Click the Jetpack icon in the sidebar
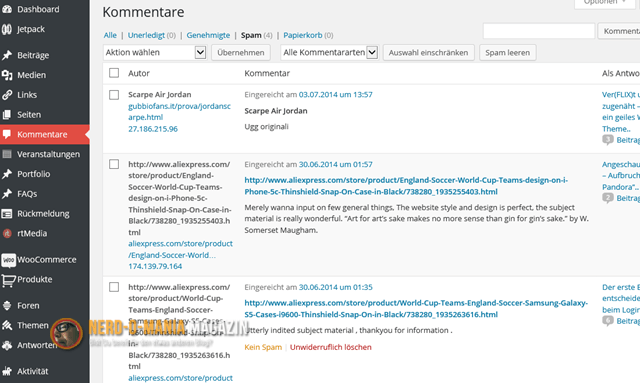 [x=7, y=29]
